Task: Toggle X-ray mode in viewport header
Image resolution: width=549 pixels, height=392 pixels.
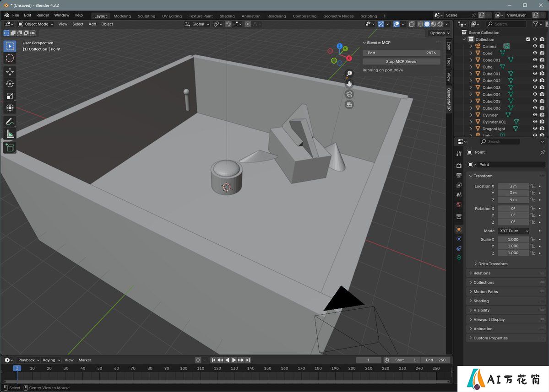Action: [x=412, y=24]
